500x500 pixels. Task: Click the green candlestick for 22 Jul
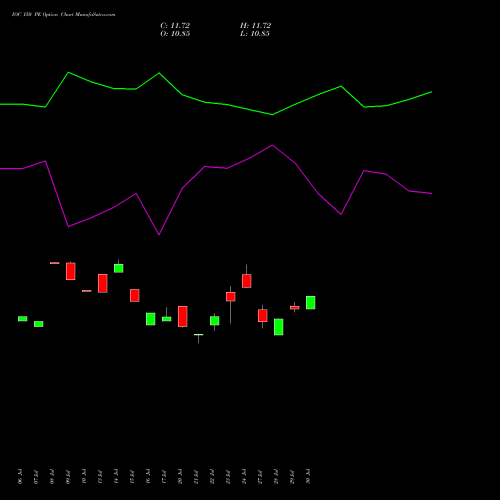pos(215,320)
